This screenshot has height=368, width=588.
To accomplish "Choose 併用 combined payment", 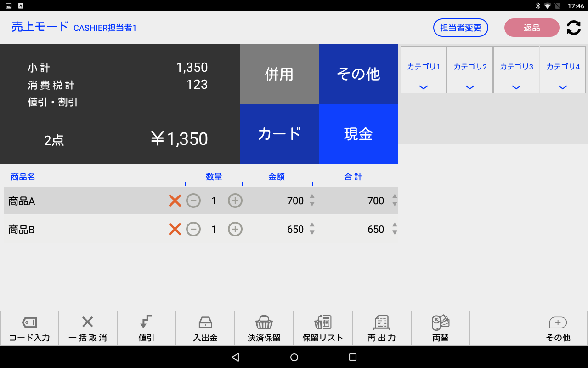I will [279, 74].
